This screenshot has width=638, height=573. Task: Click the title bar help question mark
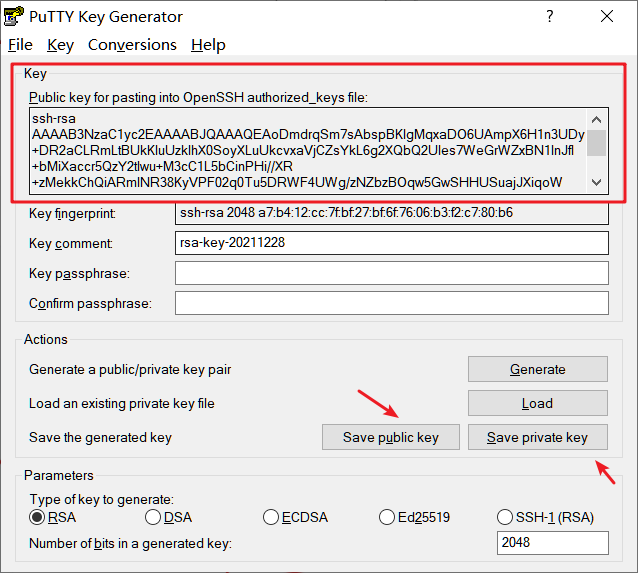pos(550,16)
